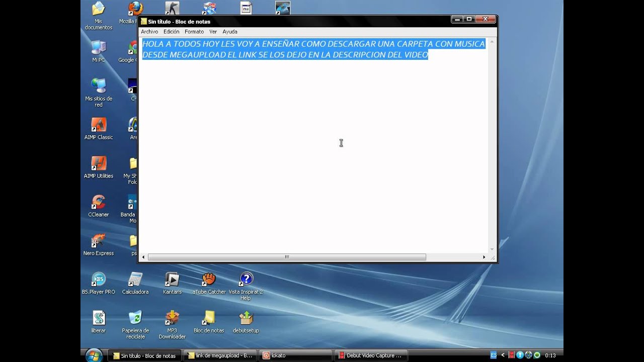Open the YouTube globe desktop shortcut
644x362 pixels.
[209, 8]
